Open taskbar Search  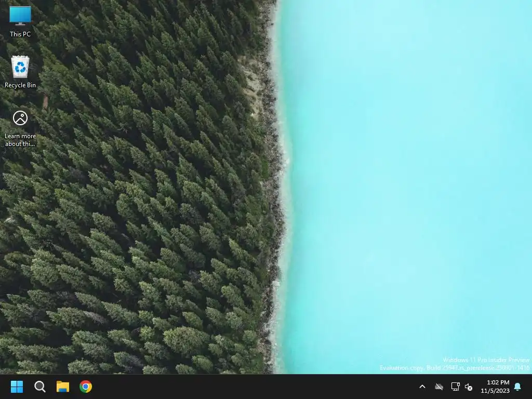click(x=39, y=387)
